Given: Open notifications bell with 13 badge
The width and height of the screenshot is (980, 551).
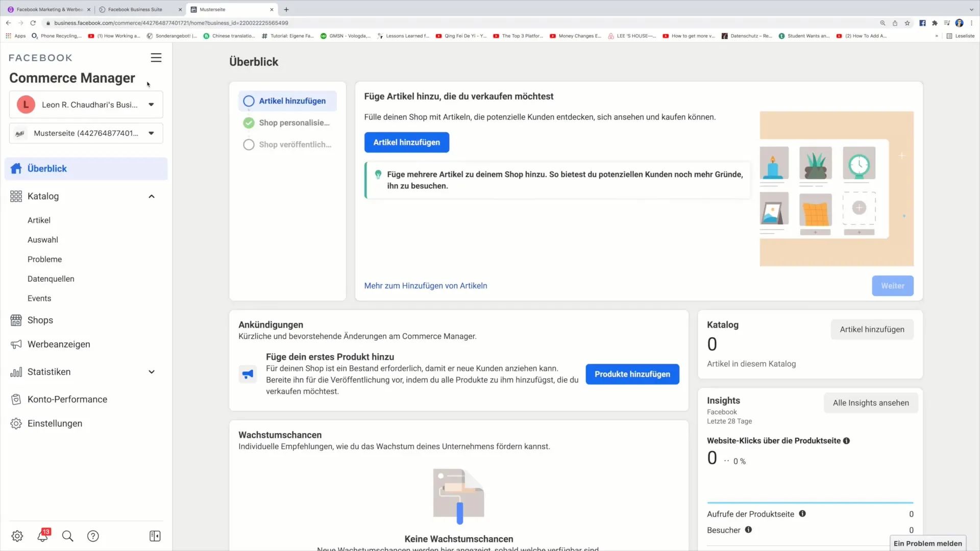Looking at the screenshot, I should pos(43,535).
